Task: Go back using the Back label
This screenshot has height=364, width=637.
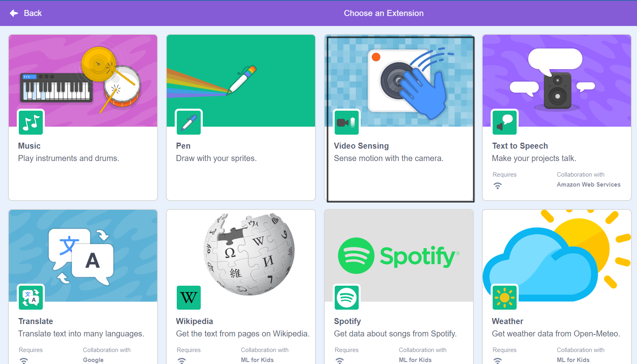Action: (33, 13)
